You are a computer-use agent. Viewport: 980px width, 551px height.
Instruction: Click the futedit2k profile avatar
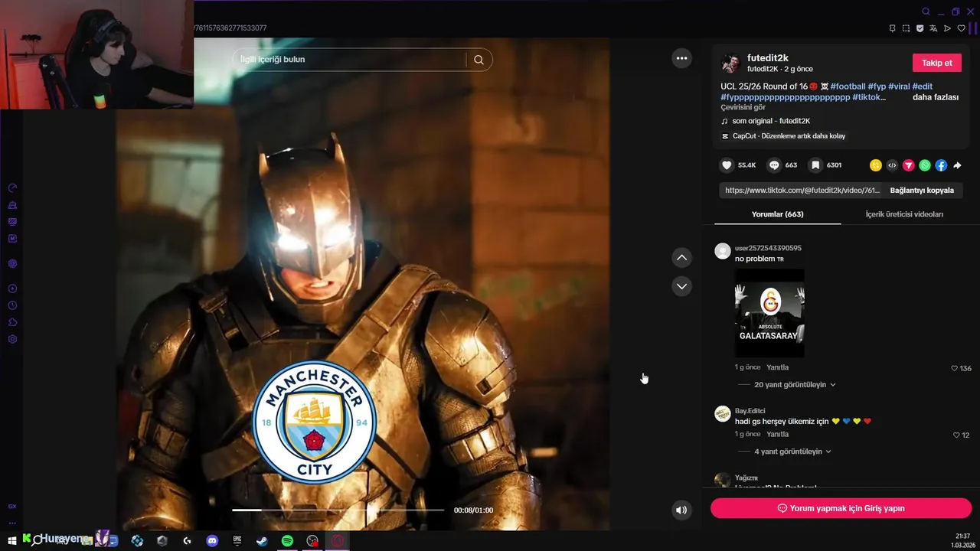[730, 63]
